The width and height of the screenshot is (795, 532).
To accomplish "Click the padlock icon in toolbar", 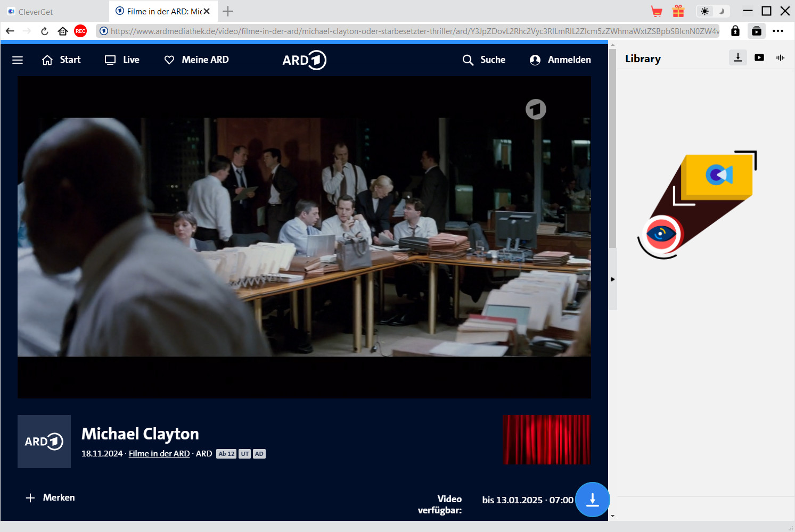I will tap(735, 31).
